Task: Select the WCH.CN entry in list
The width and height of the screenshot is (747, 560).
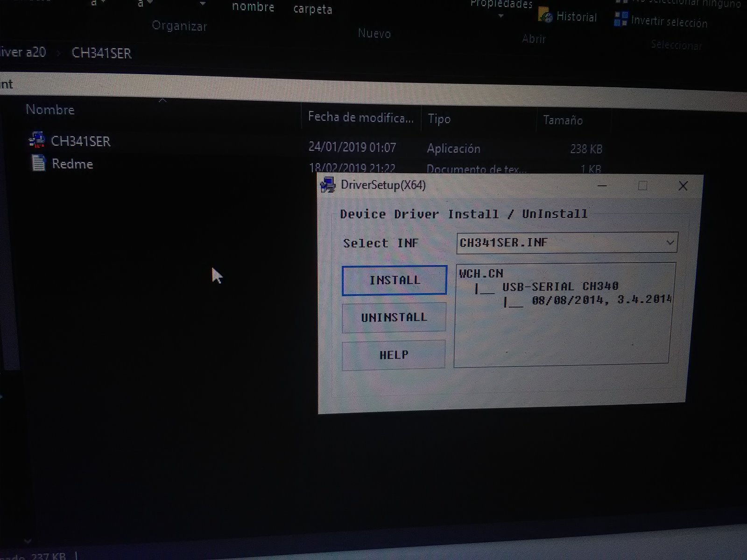Action: pyautogui.click(x=481, y=273)
